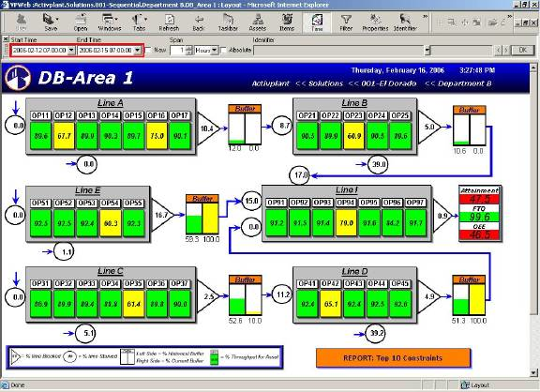Select the yellow OP16 throughput box 75.0
This screenshot has height=392, width=540.
click(157, 136)
